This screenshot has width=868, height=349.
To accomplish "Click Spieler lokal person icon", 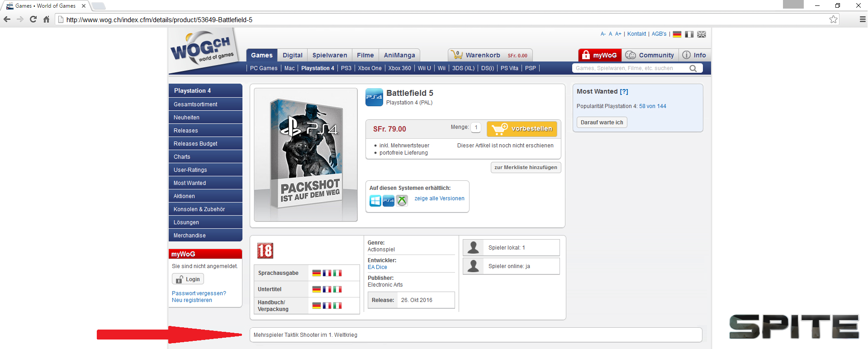I will pyautogui.click(x=474, y=248).
